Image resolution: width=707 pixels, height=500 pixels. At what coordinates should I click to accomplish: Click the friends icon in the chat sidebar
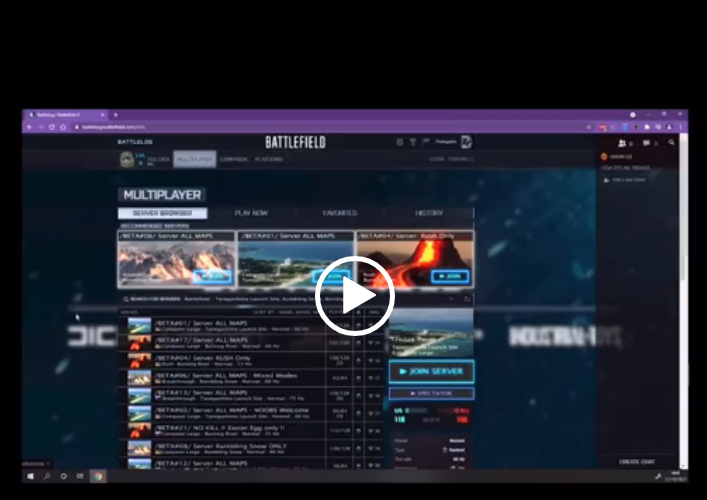coord(623,143)
